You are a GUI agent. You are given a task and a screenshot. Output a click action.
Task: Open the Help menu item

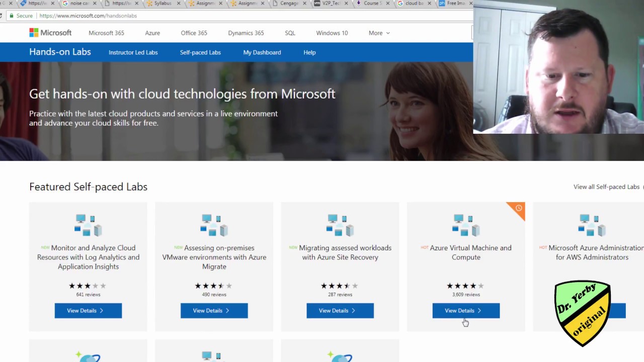pyautogui.click(x=309, y=52)
